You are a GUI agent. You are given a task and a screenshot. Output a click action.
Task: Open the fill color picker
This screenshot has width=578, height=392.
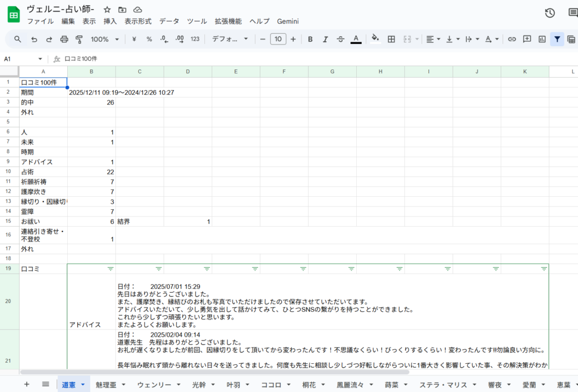tap(375, 39)
